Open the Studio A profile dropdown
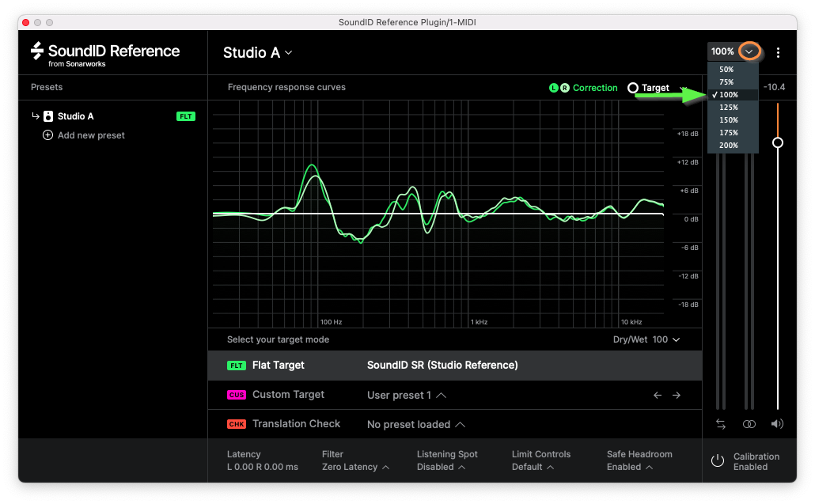 [257, 52]
